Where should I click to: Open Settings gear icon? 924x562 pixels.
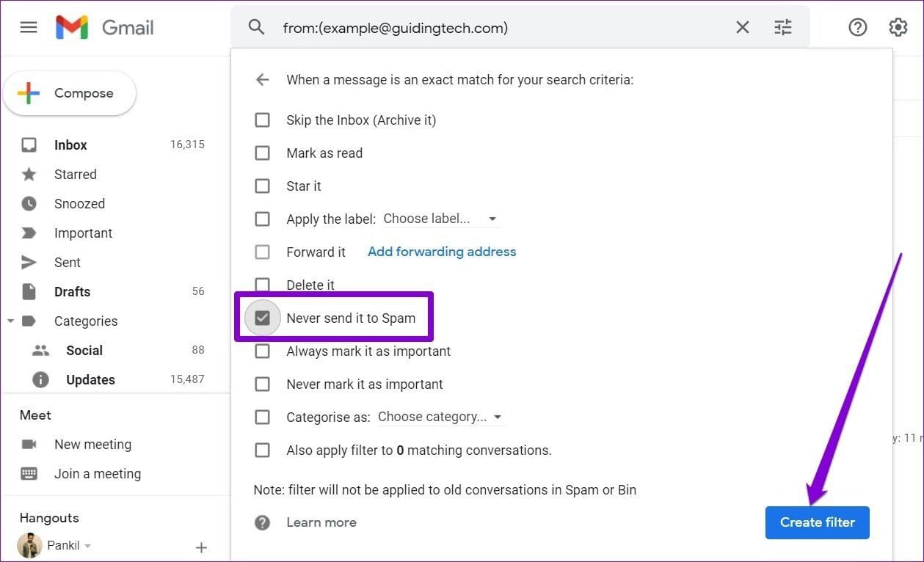[898, 28]
